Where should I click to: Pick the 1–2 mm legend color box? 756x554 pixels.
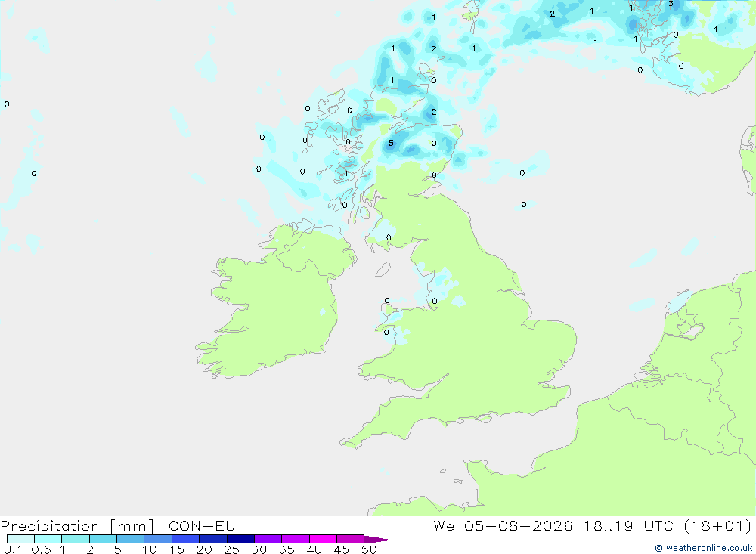pyautogui.click(x=76, y=539)
